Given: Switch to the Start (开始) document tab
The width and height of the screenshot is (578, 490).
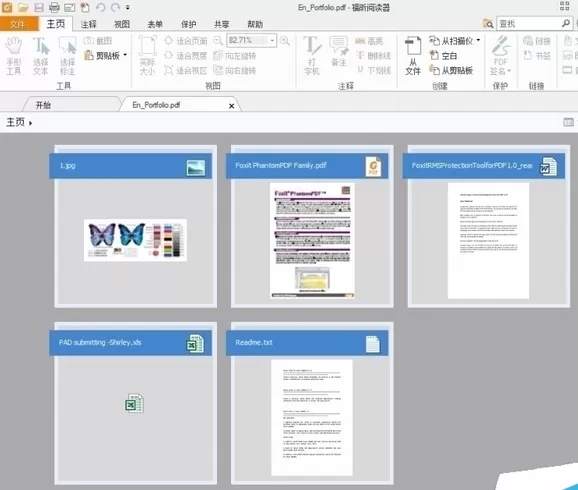Looking at the screenshot, I should [x=72, y=105].
